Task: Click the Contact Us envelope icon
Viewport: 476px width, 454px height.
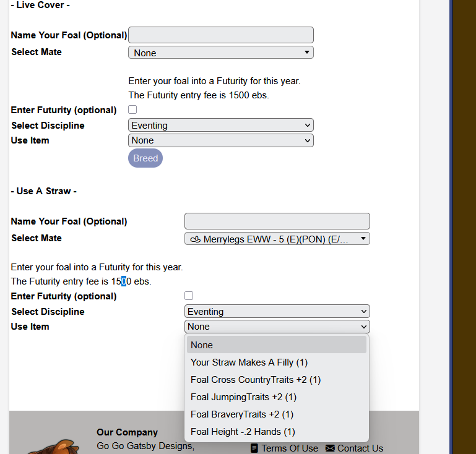Action: [330, 448]
